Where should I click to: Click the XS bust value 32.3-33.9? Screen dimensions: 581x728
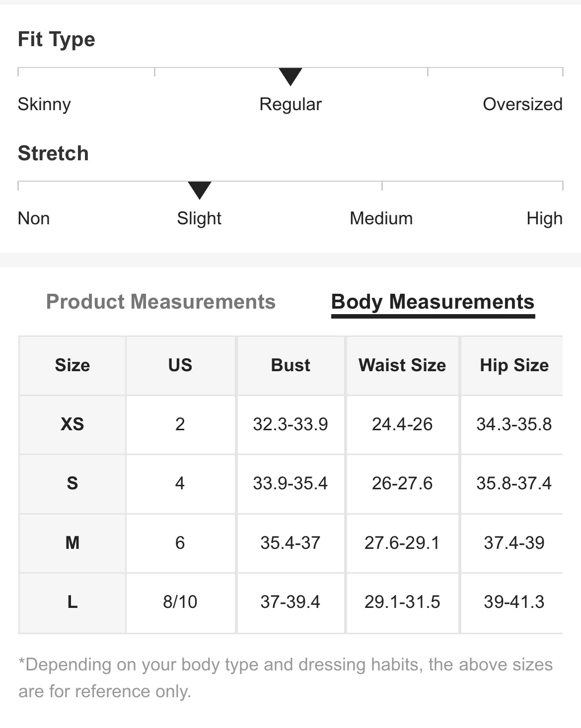290,424
